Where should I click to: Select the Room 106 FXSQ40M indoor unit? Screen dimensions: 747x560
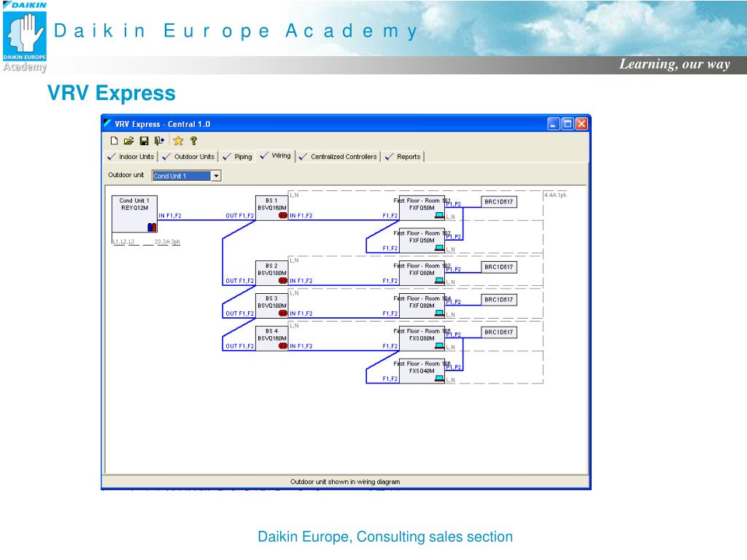click(422, 370)
